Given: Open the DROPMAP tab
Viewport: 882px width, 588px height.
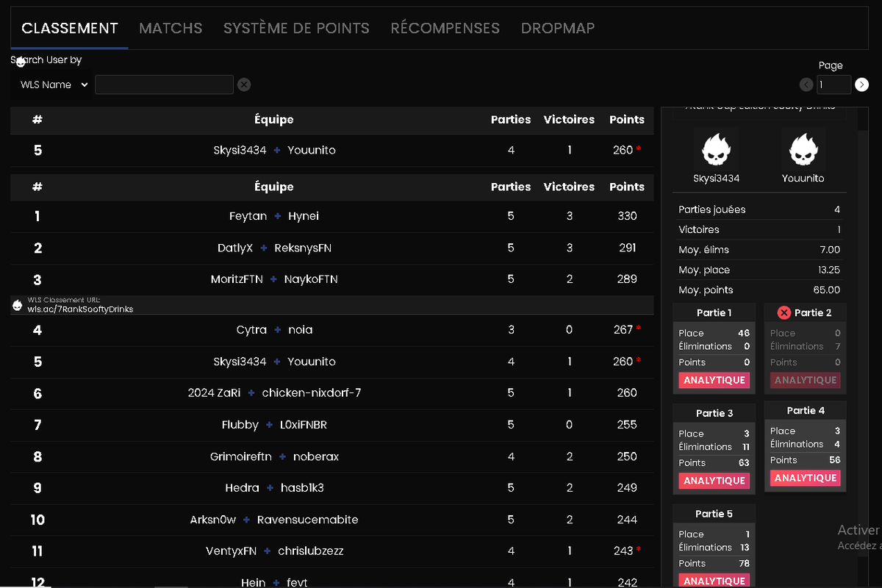Looking at the screenshot, I should [558, 29].
